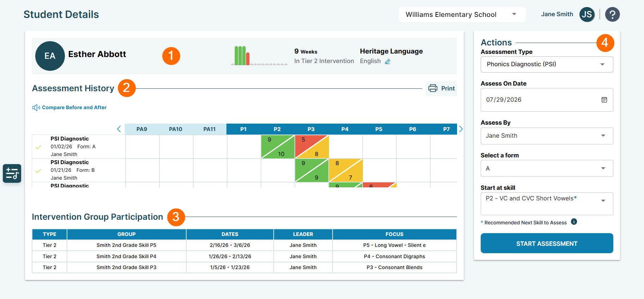This screenshot has height=299, width=644.
Task: Click the printer icon
Action: point(433,88)
